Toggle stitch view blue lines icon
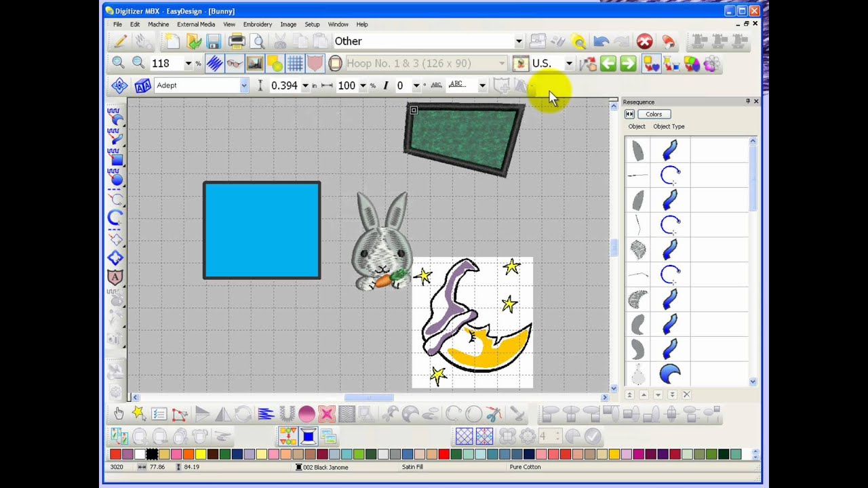The height and width of the screenshot is (488, 868). pos(215,64)
